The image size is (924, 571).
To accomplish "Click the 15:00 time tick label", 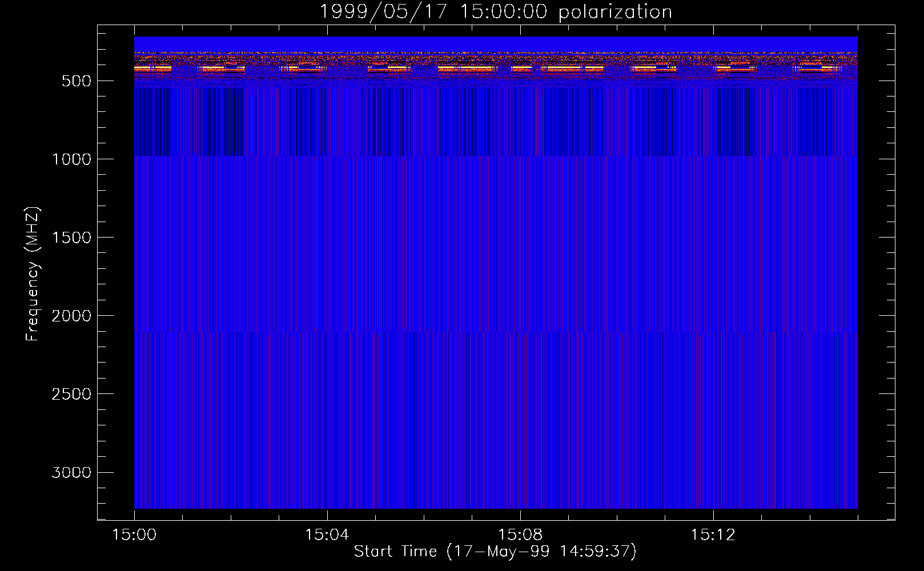I will coord(134,534).
